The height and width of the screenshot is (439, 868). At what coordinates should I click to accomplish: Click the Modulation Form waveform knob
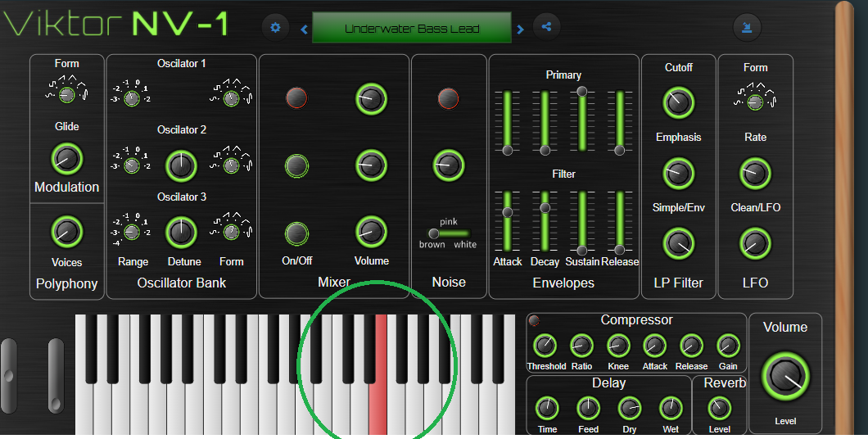point(67,95)
